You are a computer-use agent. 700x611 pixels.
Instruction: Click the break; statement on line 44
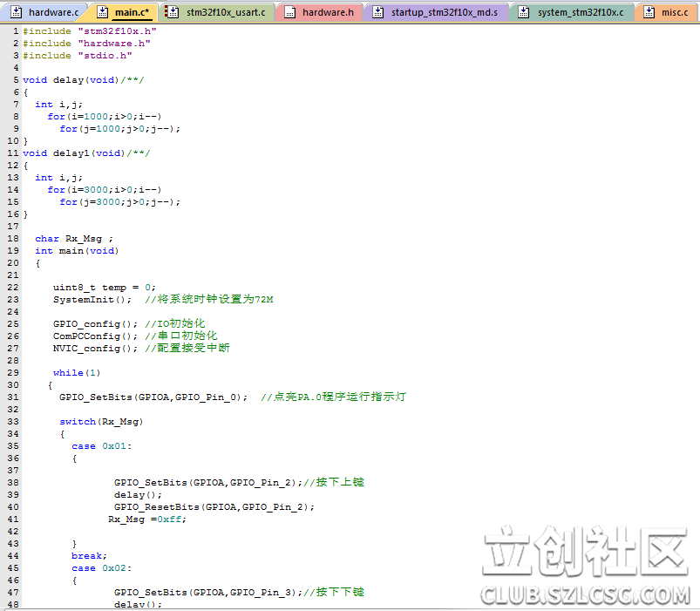coord(89,556)
